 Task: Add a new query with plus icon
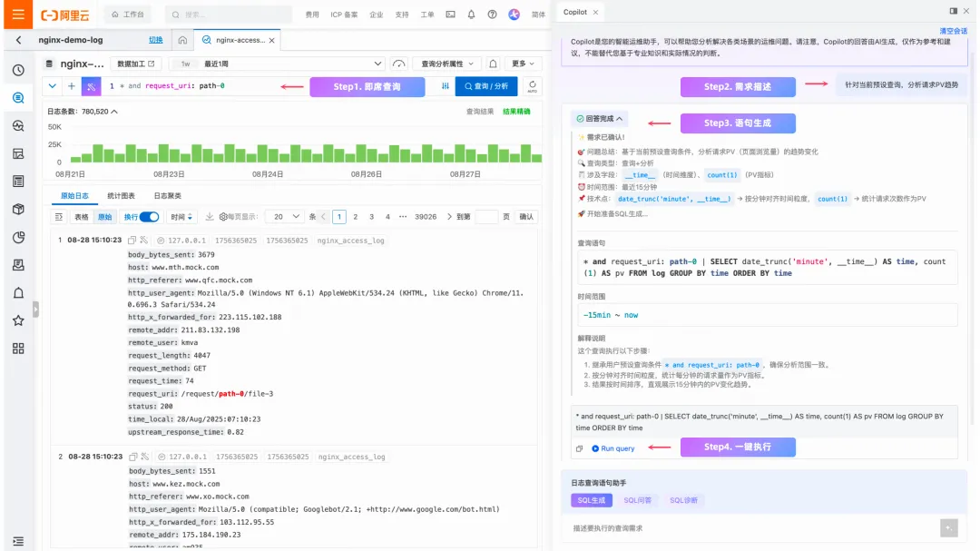(72, 86)
